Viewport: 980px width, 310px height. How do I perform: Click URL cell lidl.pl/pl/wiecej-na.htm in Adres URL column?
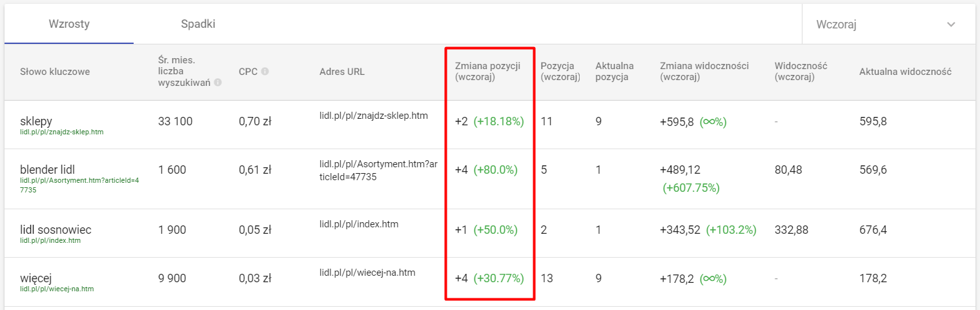click(x=367, y=273)
